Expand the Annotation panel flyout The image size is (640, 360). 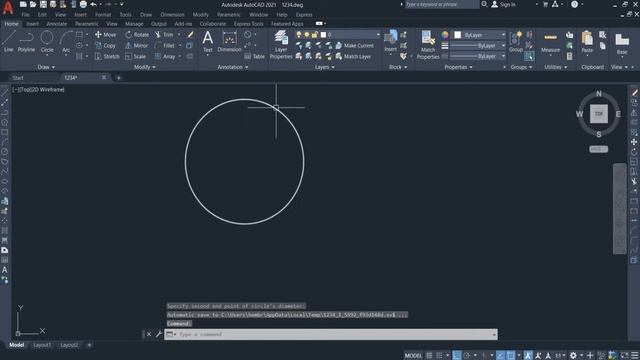pyautogui.click(x=233, y=67)
